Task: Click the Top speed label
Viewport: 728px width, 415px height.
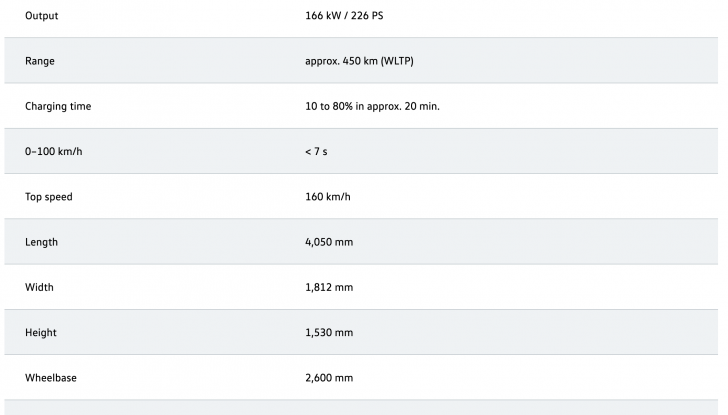Action: pyautogui.click(x=49, y=197)
